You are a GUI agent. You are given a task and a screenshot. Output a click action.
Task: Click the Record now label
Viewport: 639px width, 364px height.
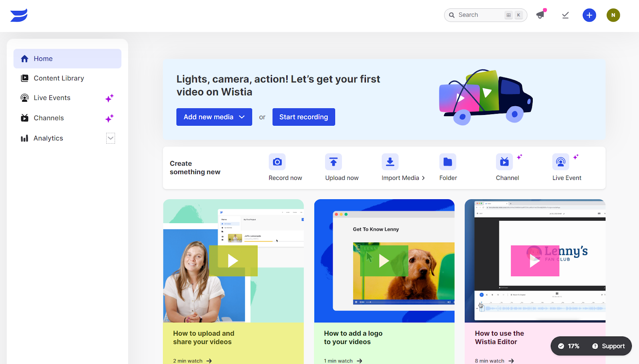[285, 178]
